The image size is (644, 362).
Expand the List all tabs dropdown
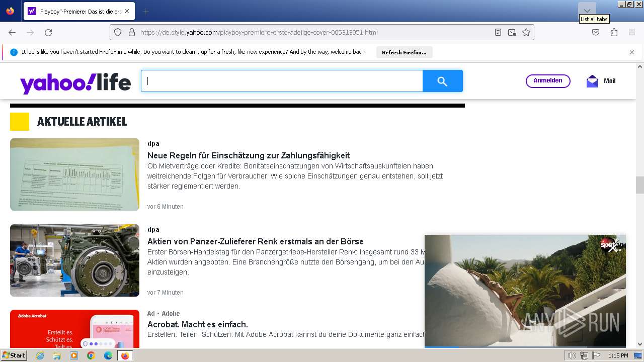[x=587, y=10]
